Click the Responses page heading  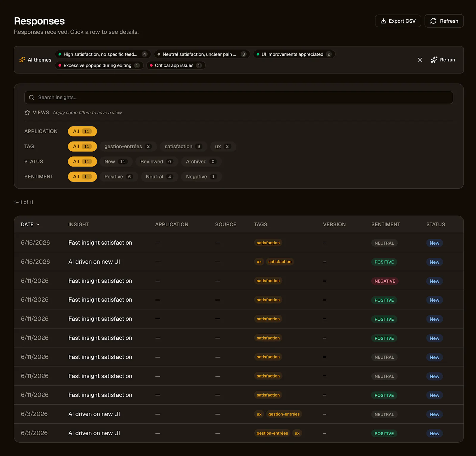(x=39, y=21)
